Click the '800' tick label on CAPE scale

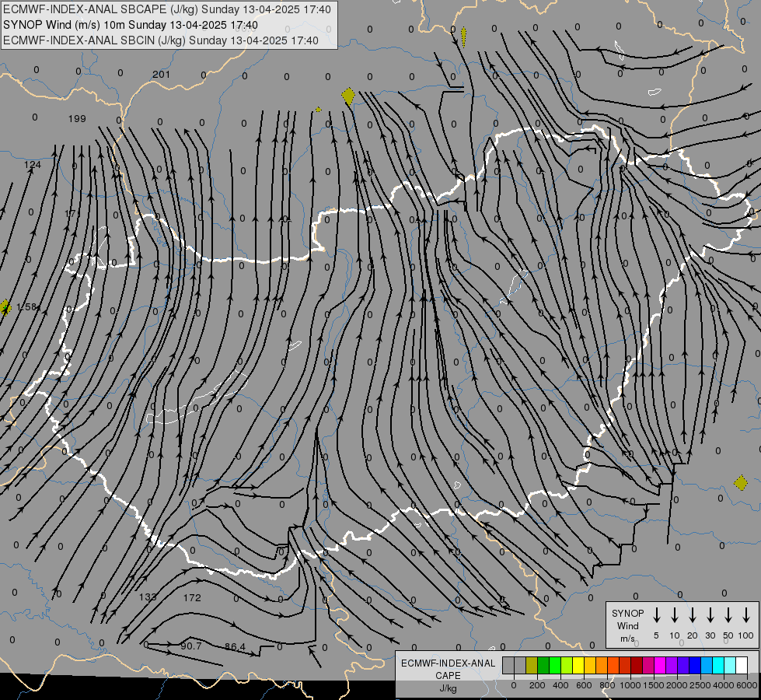click(x=607, y=685)
